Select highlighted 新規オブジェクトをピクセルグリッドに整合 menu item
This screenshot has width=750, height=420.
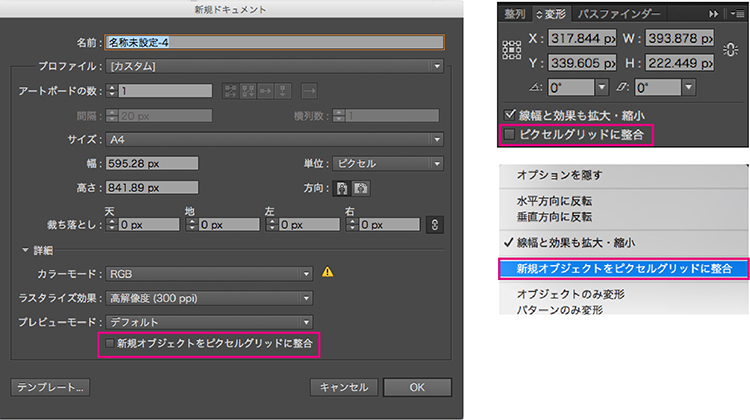pos(623,269)
